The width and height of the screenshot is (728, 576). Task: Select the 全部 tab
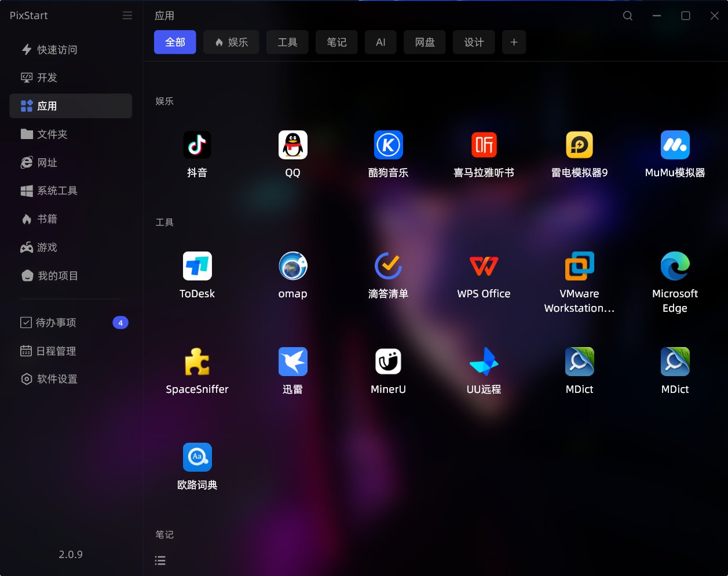pos(175,42)
